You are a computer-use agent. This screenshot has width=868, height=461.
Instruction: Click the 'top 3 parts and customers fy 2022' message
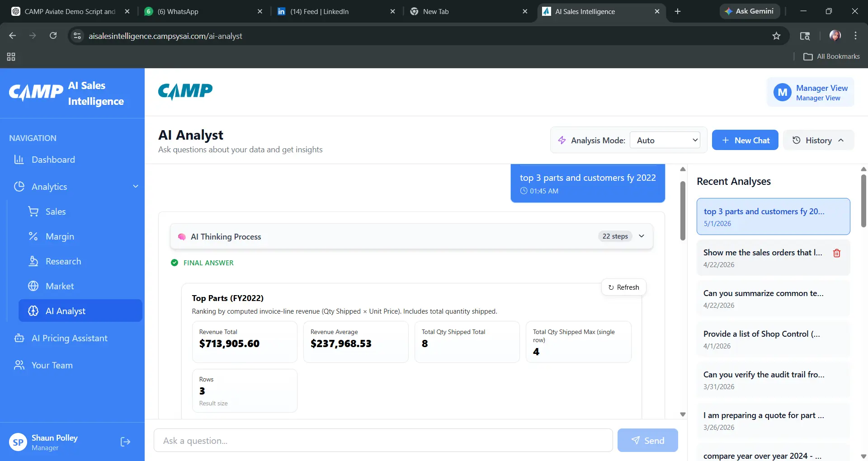(587, 183)
